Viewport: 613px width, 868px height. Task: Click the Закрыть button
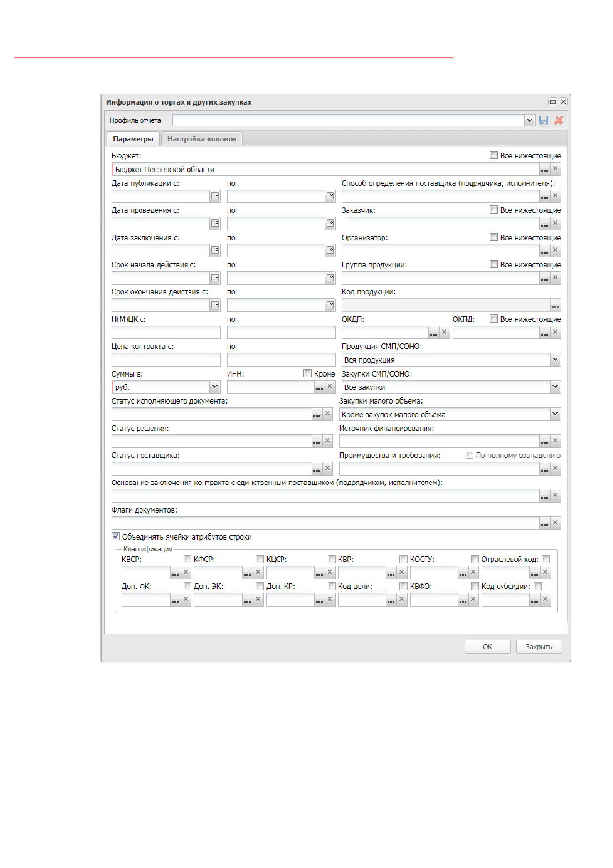539,647
